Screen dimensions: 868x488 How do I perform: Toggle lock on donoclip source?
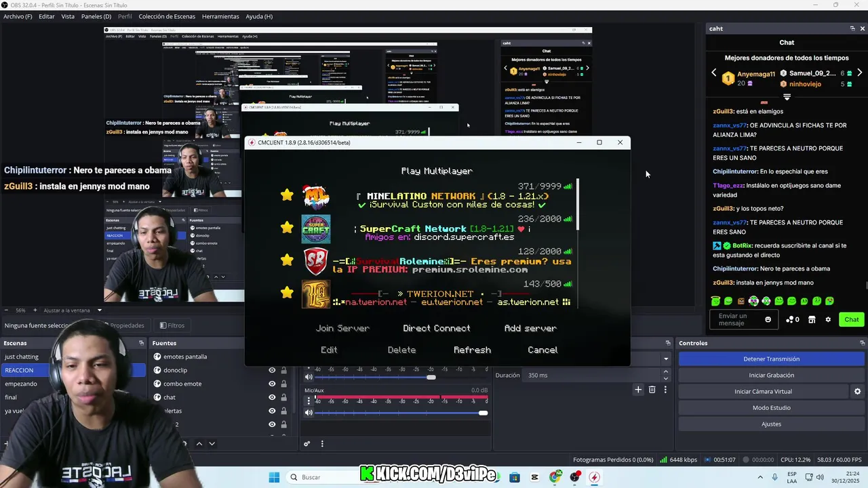click(x=285, y=370)
